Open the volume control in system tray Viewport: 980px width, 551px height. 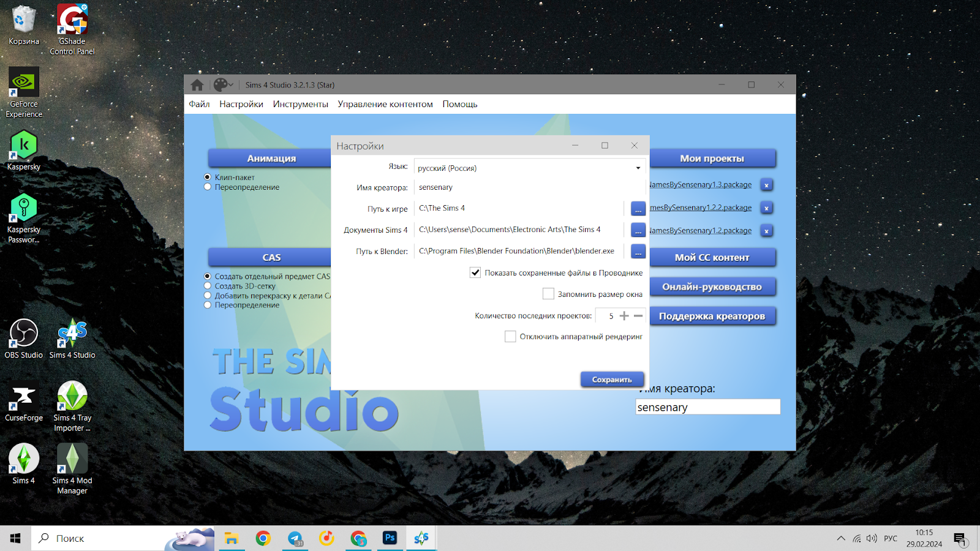(x=872, y=538)
